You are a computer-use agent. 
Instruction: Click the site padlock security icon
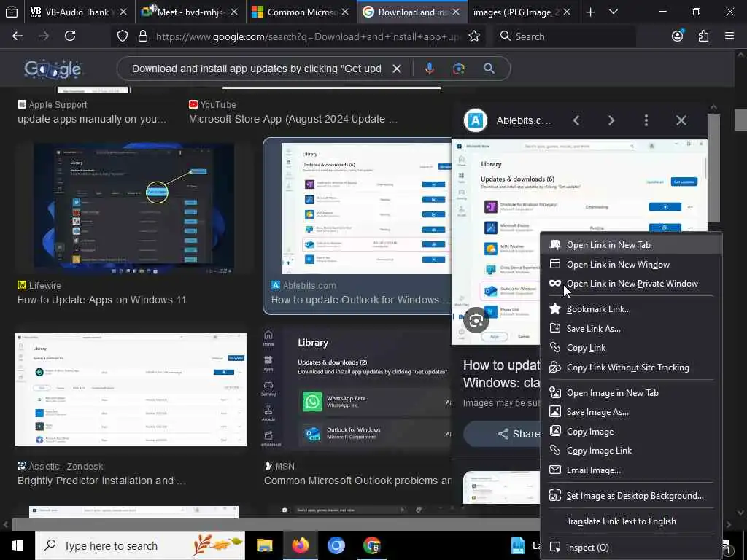pos(142,36)
